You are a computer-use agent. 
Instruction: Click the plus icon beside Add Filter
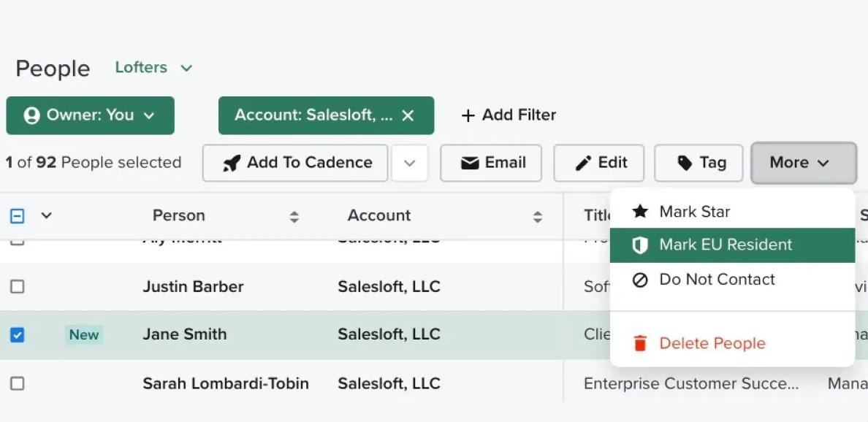tap(468, 115)
